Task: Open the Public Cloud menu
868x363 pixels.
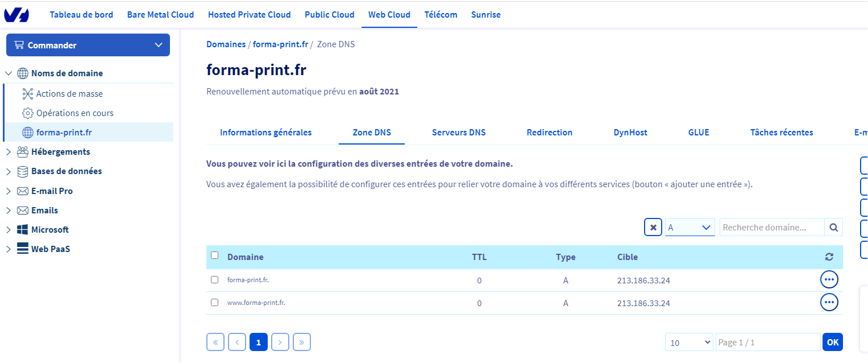Action: [329, 15]
